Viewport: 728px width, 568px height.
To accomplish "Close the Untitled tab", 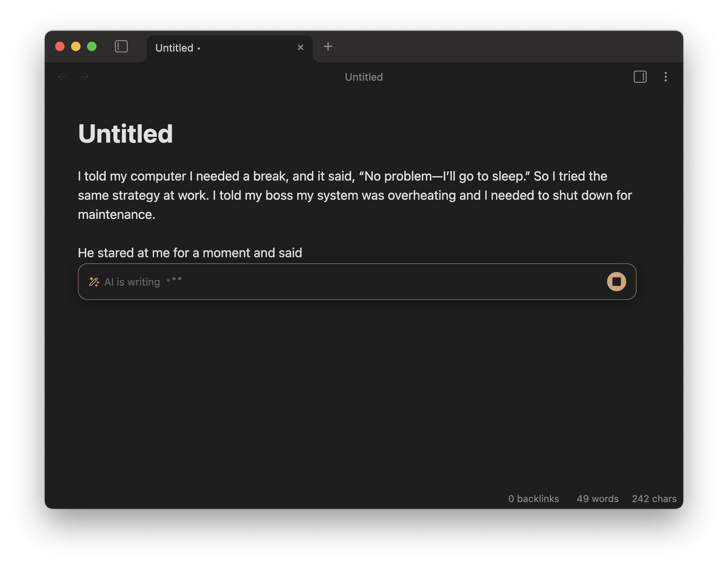I will (x=301, y=47).
